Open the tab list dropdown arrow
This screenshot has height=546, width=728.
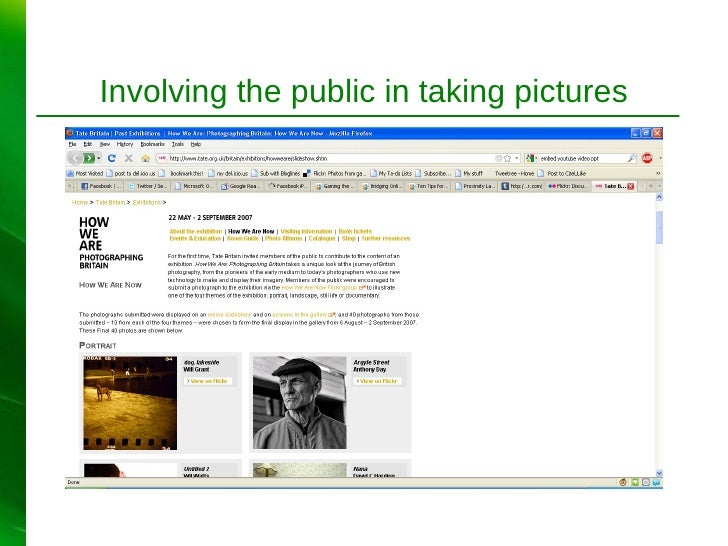point(658,186)
